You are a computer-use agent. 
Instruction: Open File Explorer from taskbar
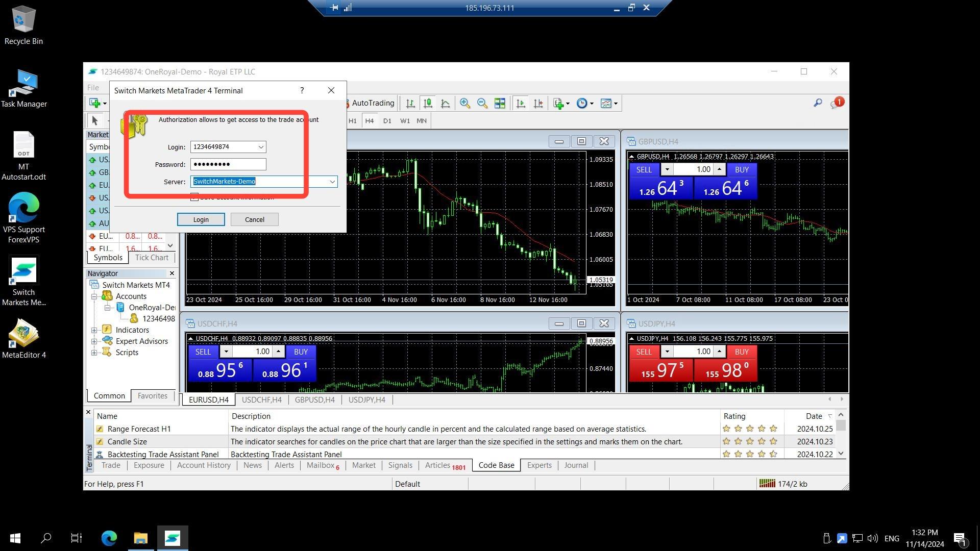click(140, 538)
